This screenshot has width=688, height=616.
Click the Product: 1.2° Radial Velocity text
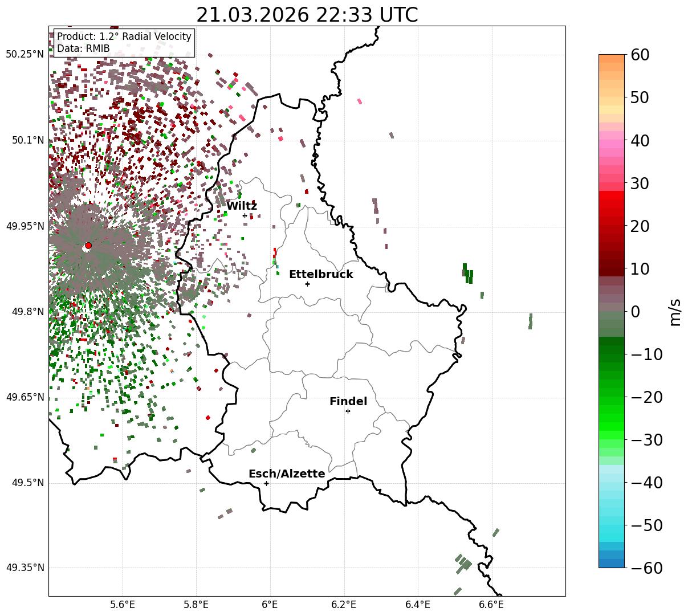pyautogui.click(x=124, y=36)
